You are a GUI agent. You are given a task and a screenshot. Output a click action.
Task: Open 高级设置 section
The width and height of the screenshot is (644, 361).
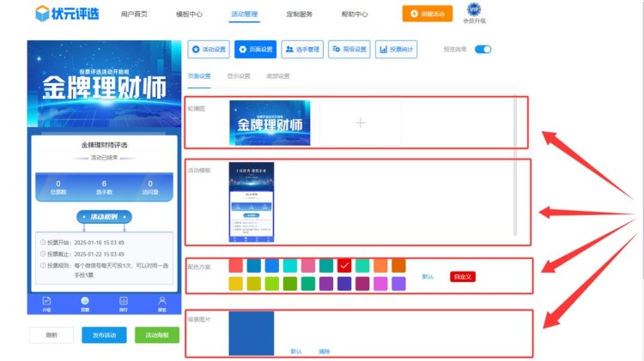pyautogui.click(x=349, y=50)
